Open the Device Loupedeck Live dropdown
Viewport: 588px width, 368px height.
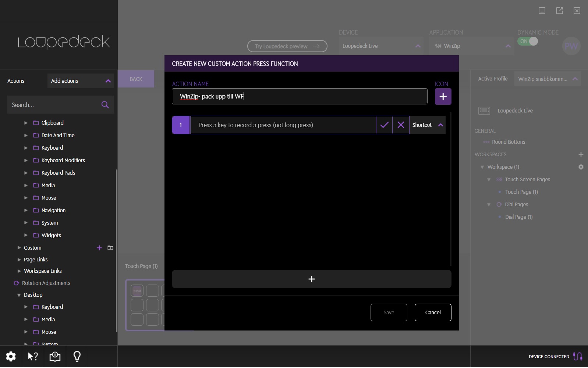(381, 46)
